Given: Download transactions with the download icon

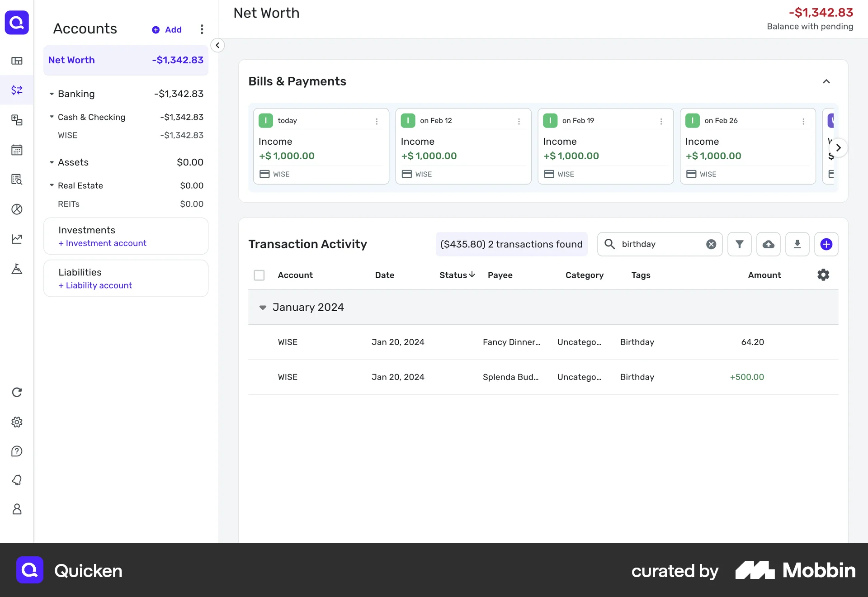Looking at the screenshot, I should (x=797, y=244).
